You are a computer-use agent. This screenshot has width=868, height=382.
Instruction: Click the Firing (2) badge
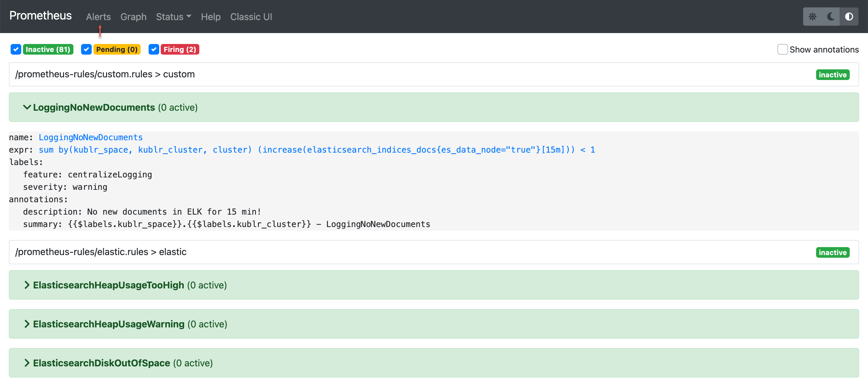[180, 49]
